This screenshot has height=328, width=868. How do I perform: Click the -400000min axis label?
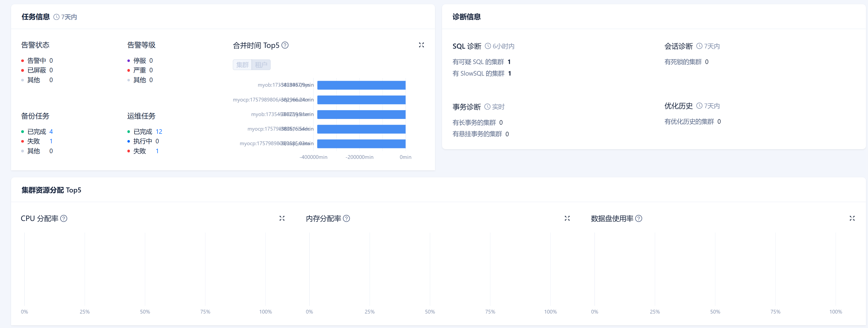tap(313, 157)
